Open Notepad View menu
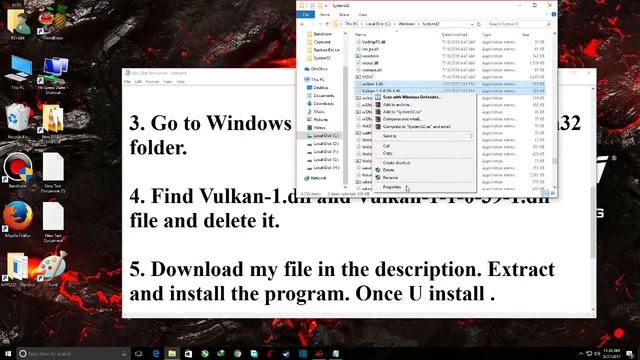The image size is (640, 360). pos(167,82)
